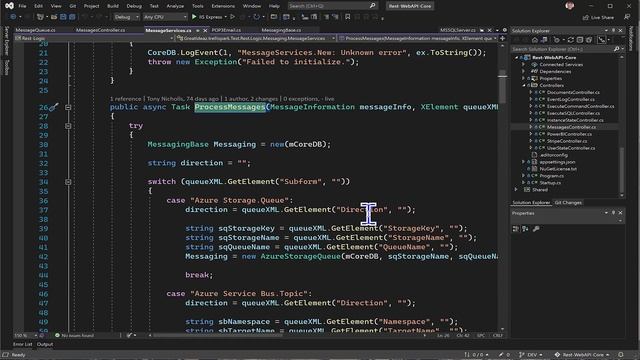Expand the Connected Services node
The image size is (640, 360).
pos(524,64)
